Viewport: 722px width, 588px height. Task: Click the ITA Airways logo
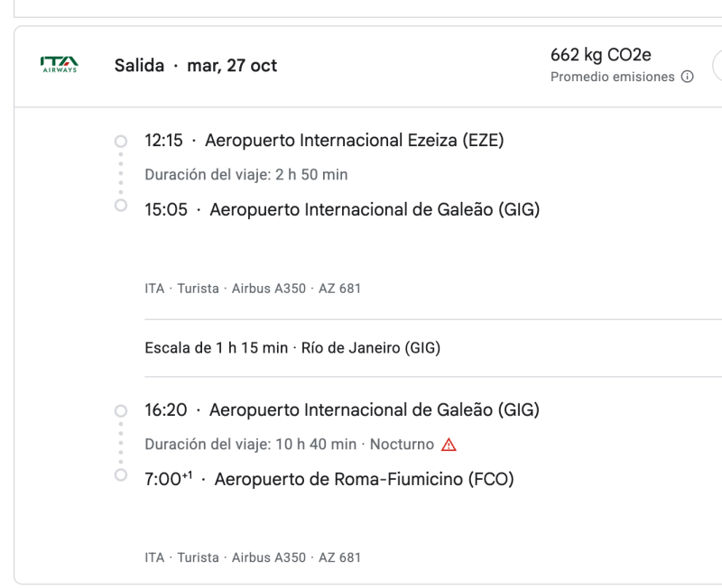click(60, 65)
